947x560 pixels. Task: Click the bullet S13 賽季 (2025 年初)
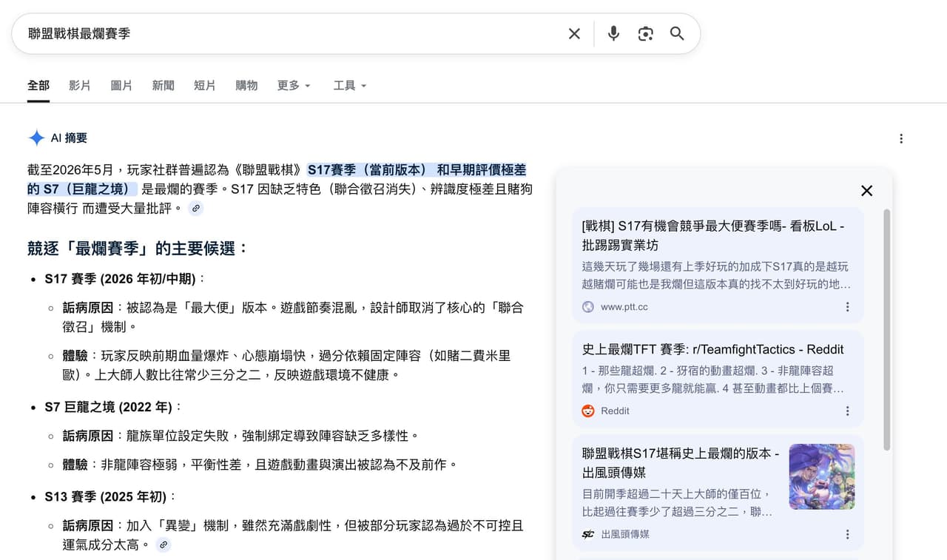[111, 496]
